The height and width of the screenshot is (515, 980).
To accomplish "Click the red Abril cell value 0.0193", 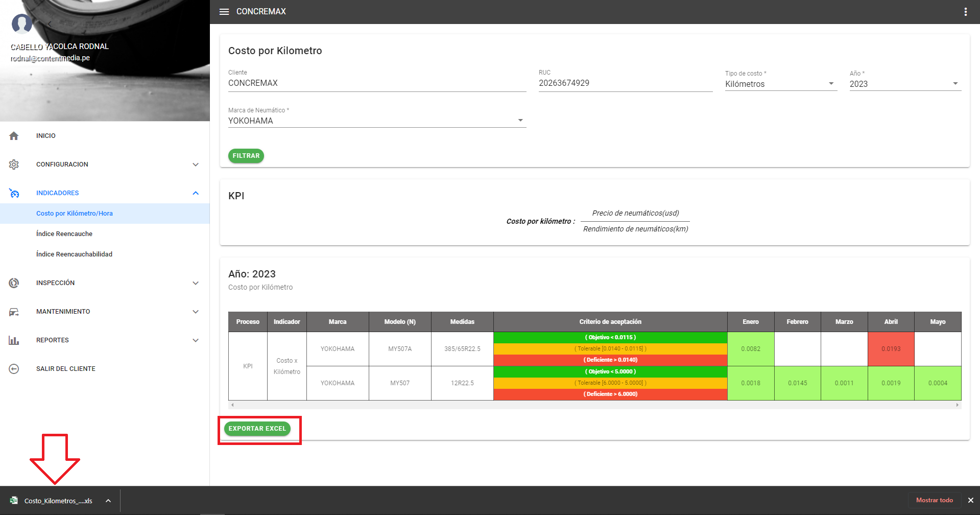I will pyautogui.click(x=891, y=349).
